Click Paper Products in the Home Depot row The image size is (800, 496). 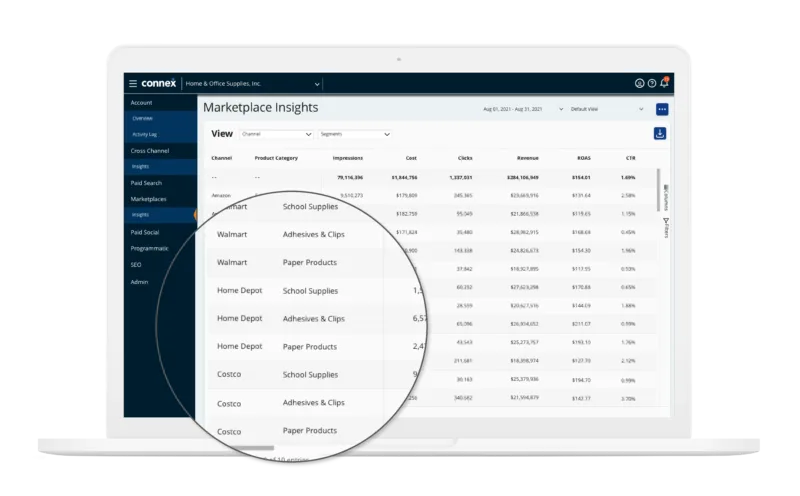coord(310,347)
